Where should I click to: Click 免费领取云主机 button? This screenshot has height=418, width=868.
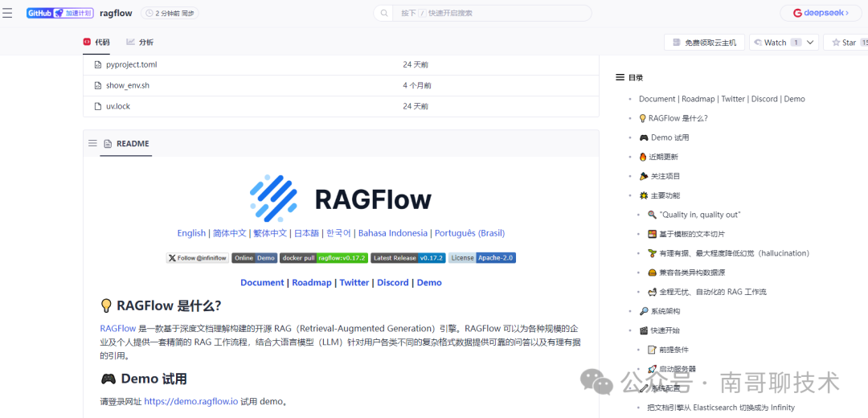704,43
